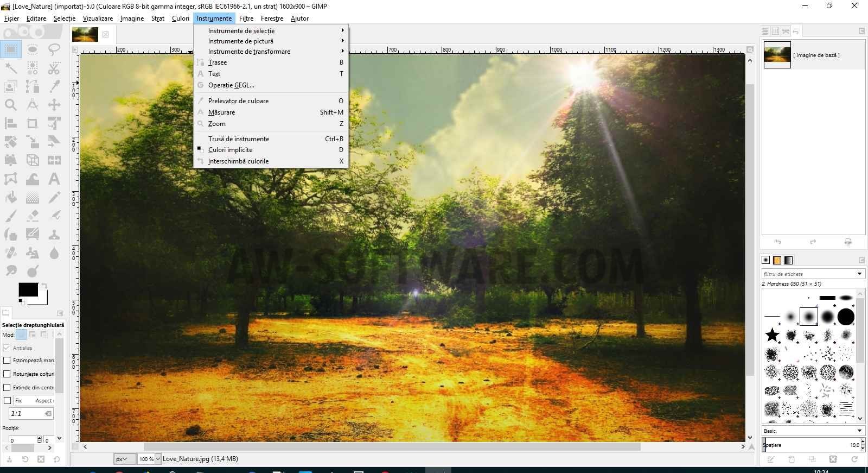Select the Free Select lasso tool

(54, 50)
